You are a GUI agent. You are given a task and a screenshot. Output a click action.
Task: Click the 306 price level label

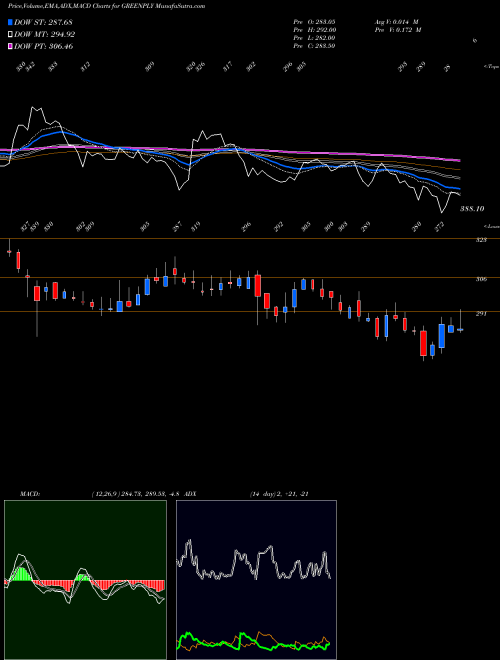pos(481,279)
